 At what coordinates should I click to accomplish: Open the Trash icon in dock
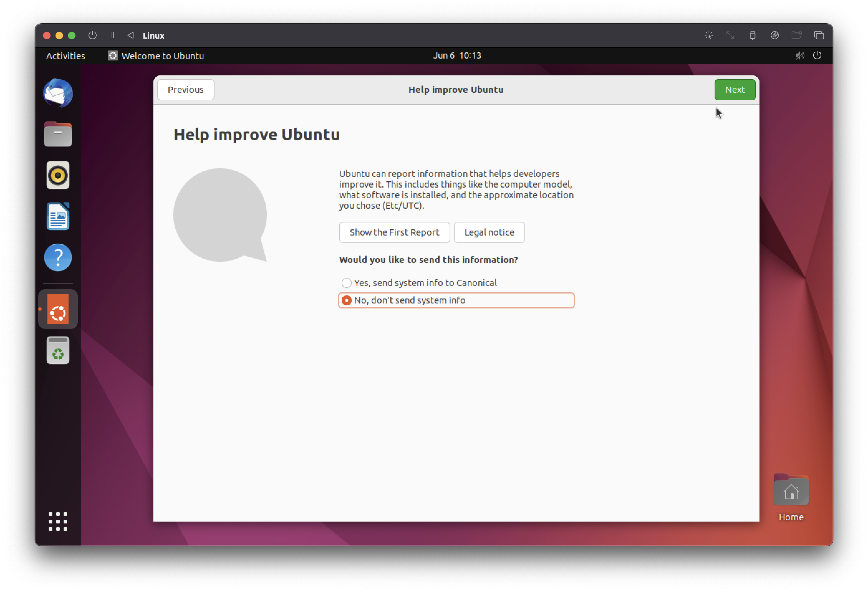58,351
